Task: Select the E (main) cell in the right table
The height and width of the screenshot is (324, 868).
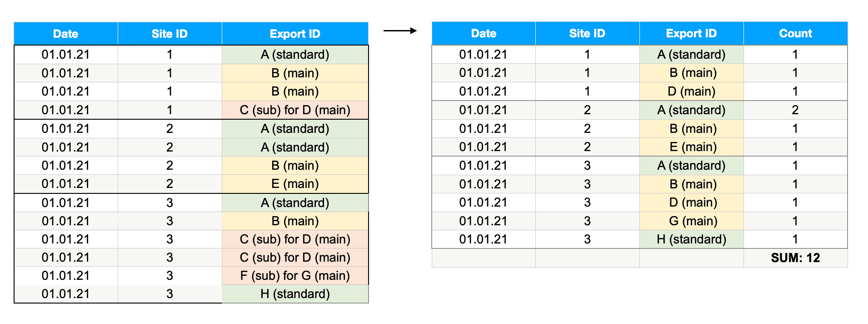Action: (691, 147)
